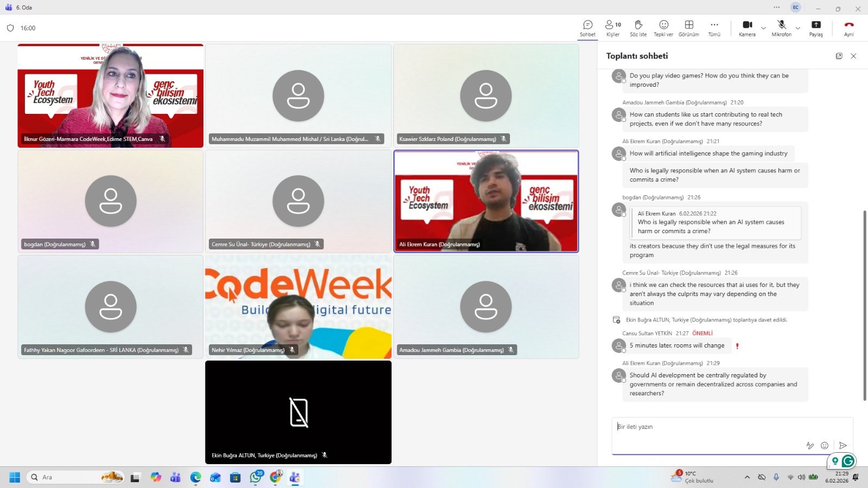
Task: Send the chat message
Action: tap(843, 446)
